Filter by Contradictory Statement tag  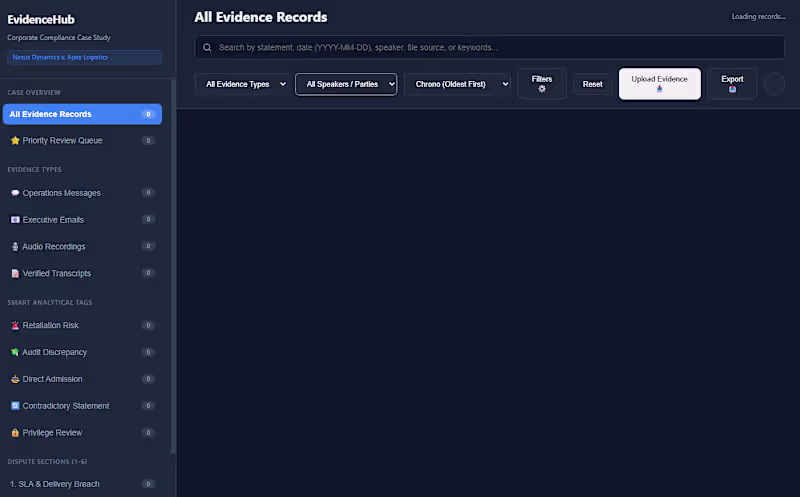[x=82, y=406]
